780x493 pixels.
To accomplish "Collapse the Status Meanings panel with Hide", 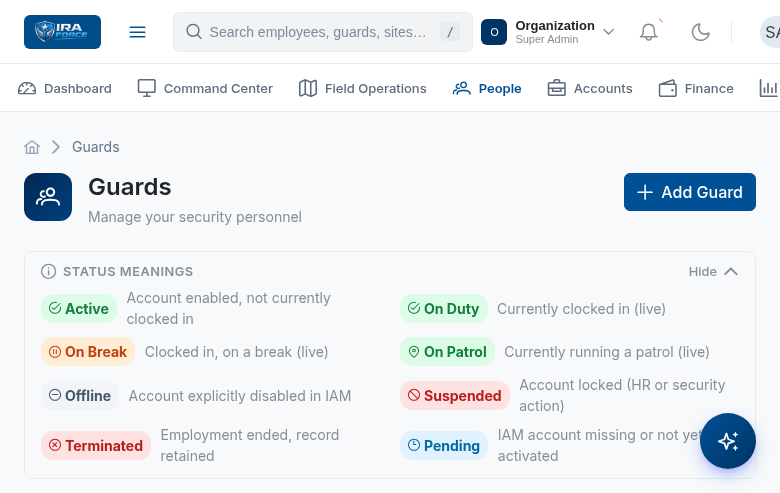I will (x=713, y=272).
